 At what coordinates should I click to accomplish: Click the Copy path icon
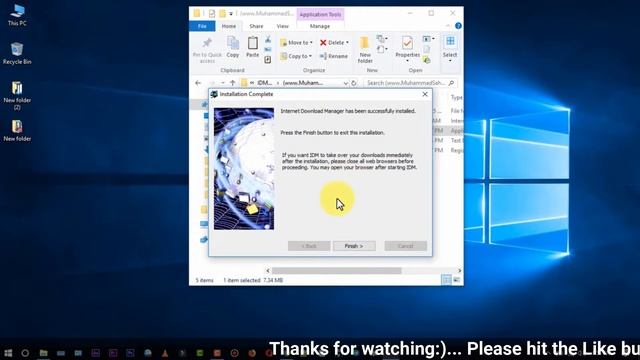point(268,50)
